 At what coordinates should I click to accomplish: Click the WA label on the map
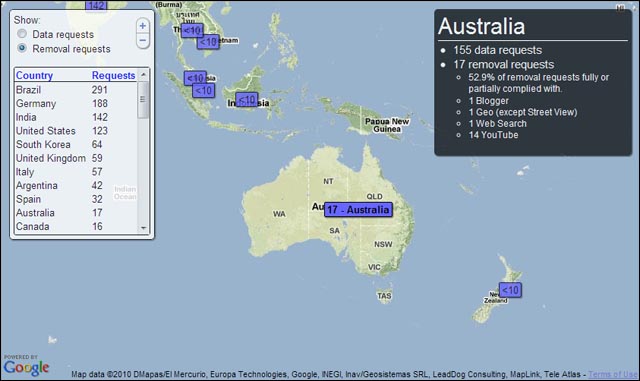tap(279, 214)
